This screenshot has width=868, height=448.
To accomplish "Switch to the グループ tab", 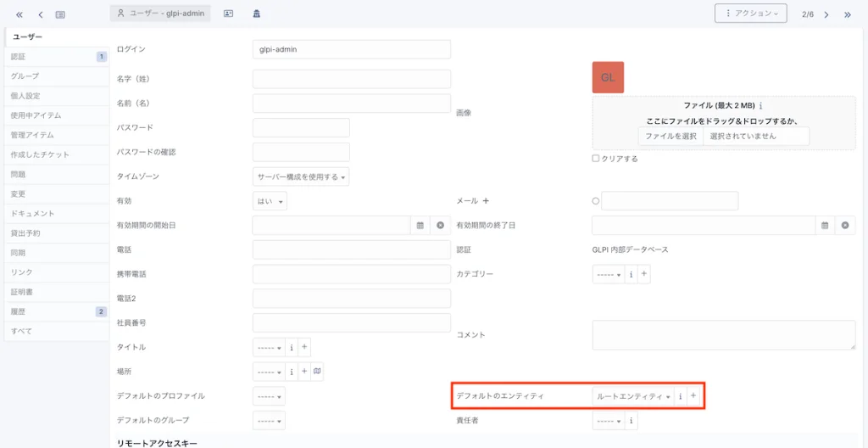I will click(x=57, y=76).
